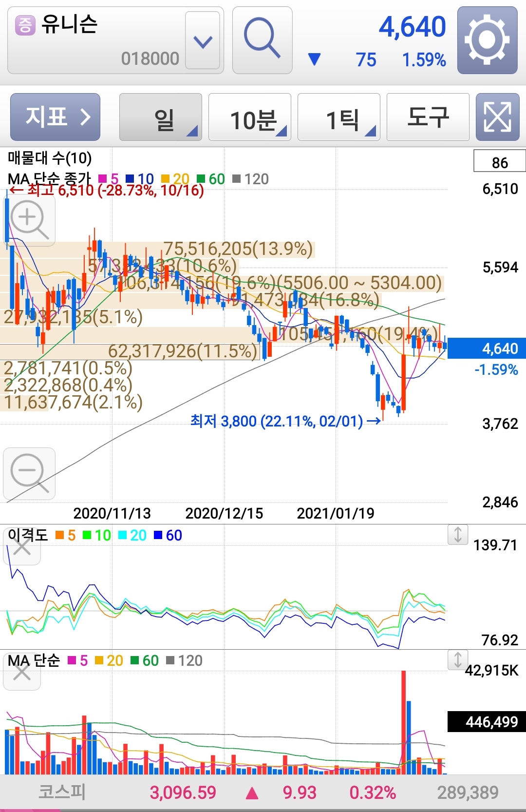Select 이격도 orange 5 legend
The height and width of the screenshot is (812, 526).
point(65,535)
